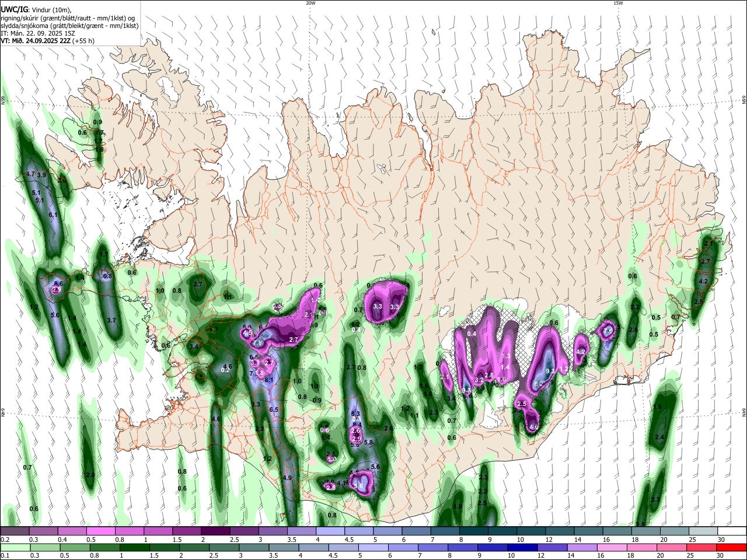Click the 6.1 precipitation value on the map
Screen dimensions: 747x560
pyautogui.click(x=54, y=215)
